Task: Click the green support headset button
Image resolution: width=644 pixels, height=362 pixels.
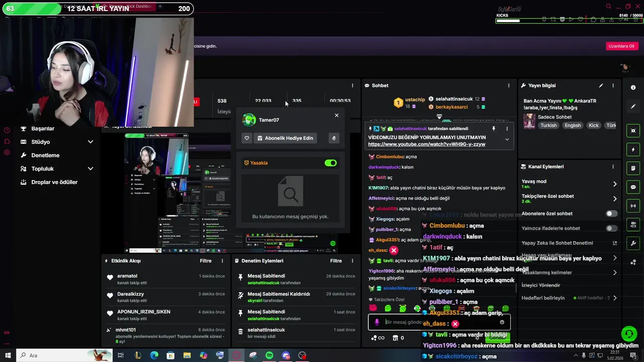Action: pos(629,334)
